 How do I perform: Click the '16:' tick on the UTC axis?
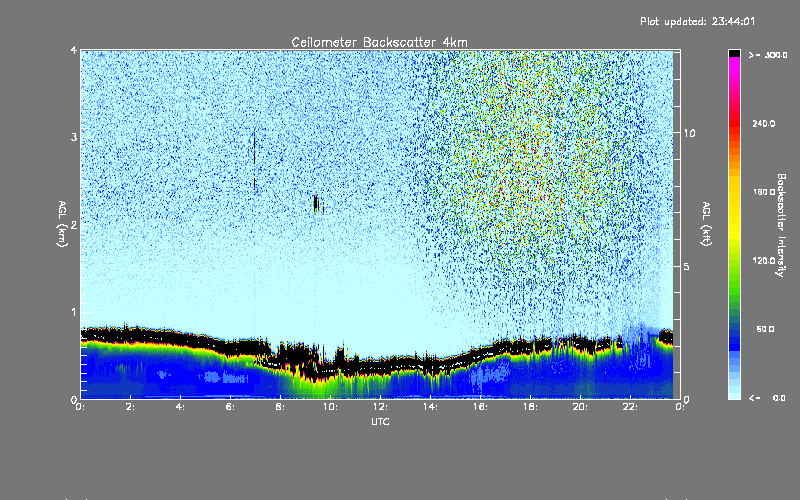pos(481,407)
